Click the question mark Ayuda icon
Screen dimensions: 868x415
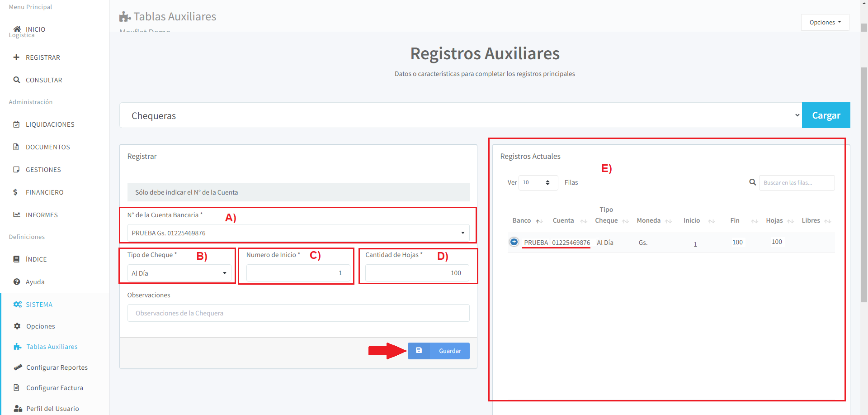(17, 282)
